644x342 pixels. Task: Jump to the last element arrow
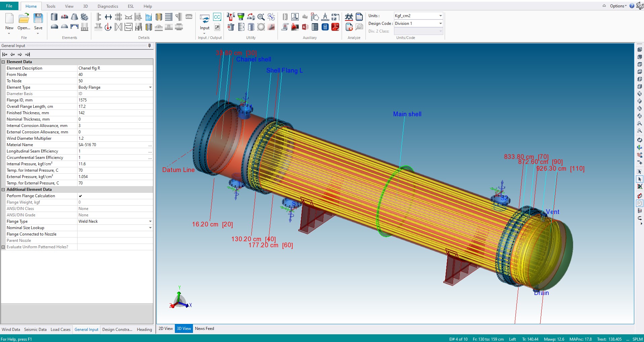pos(28,54)
